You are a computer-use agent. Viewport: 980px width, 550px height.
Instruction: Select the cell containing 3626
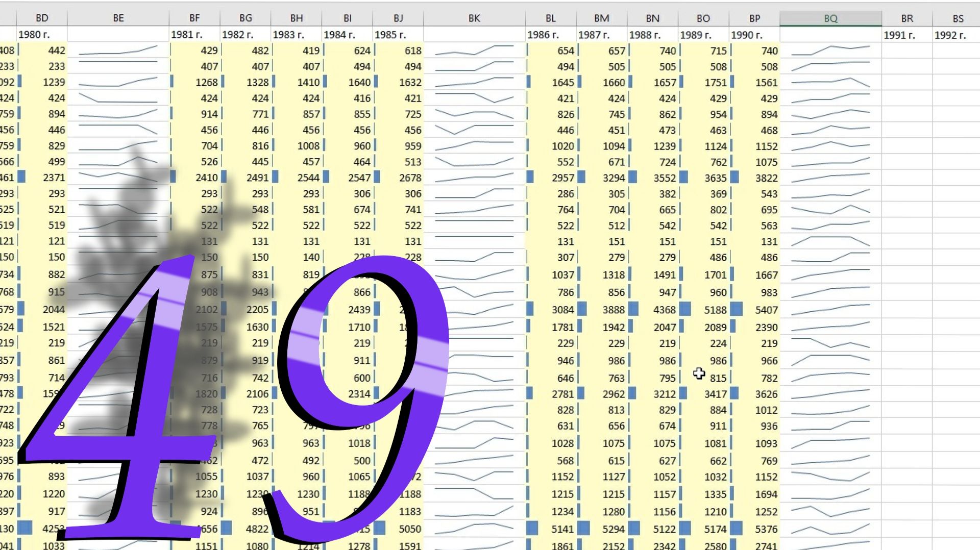pos(754,394)
